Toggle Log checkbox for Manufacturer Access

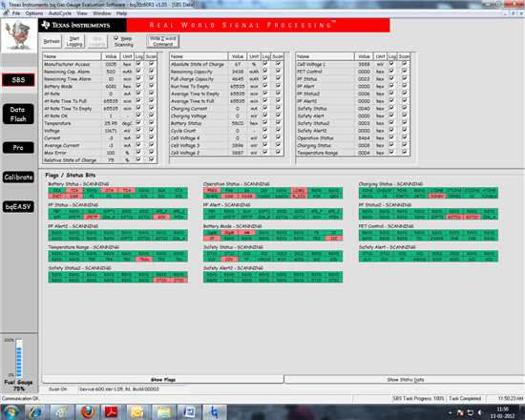pyautogui.click(x=138, y=64)
